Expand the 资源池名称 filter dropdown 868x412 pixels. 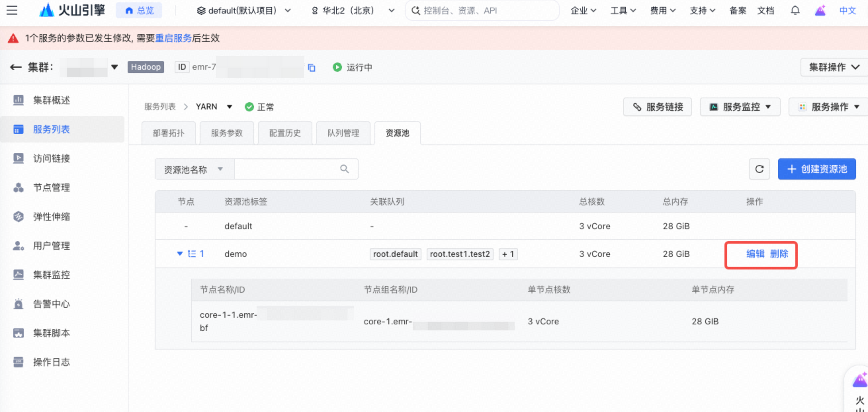coord(194,169)
